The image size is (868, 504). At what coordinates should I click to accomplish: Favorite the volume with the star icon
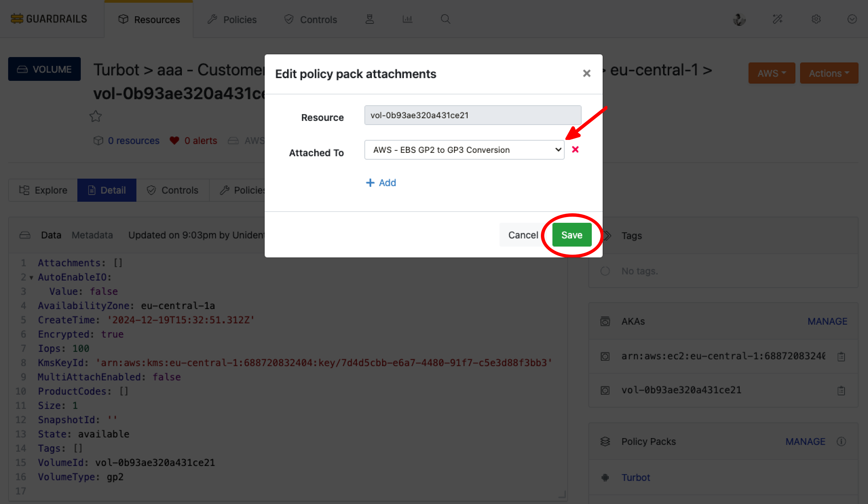click(95, 116)
